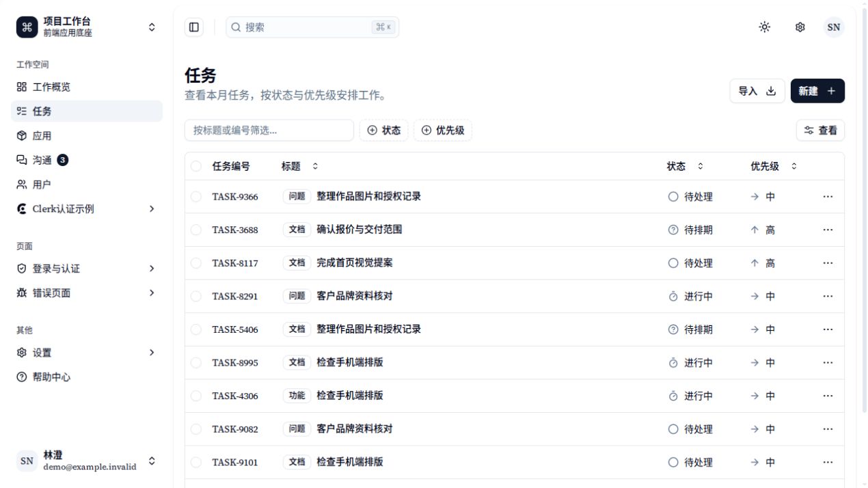Select the TASK-3688 row checkbox
Image resolution: width=868 pixels, height=488 pixels.
(x=196, y=230)
